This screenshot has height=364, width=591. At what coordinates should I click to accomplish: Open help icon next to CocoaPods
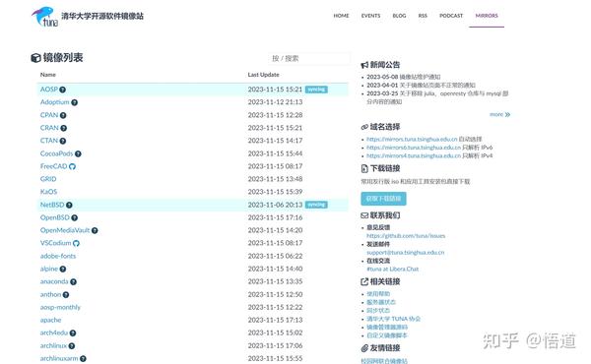[78, 153]
